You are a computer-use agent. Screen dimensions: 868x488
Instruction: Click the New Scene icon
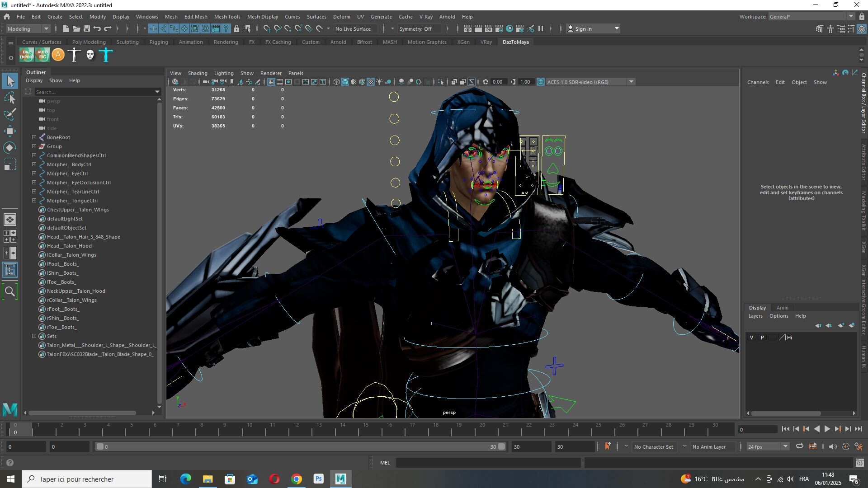click(x=66, y=29)
